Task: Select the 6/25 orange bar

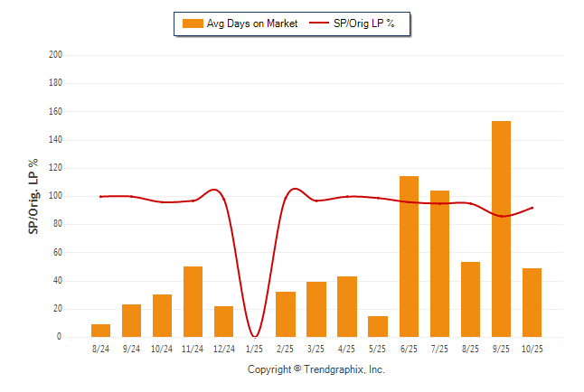Action: point(409,257)
